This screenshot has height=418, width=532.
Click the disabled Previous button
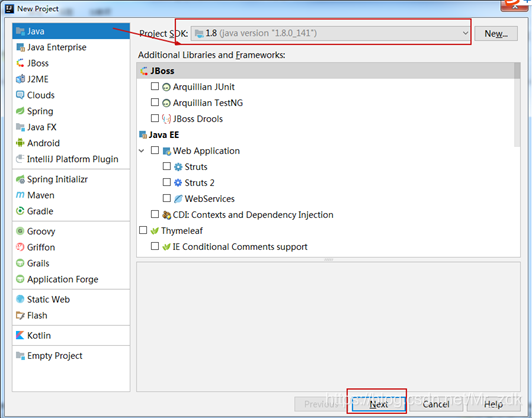pos(322,404)
